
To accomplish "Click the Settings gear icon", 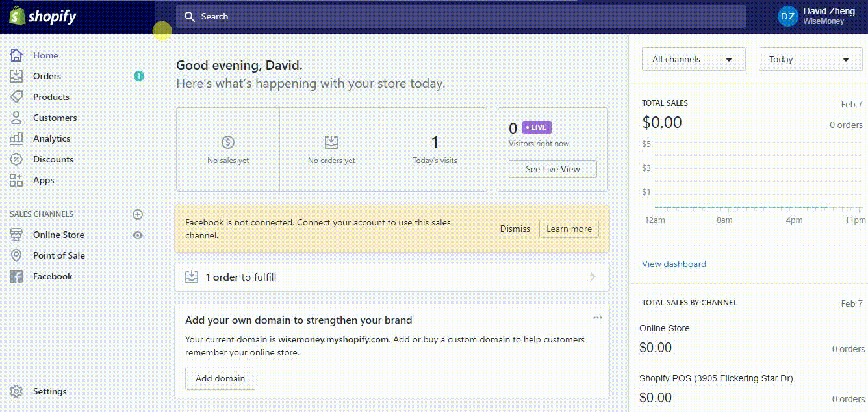I will [x=16, y=391].
